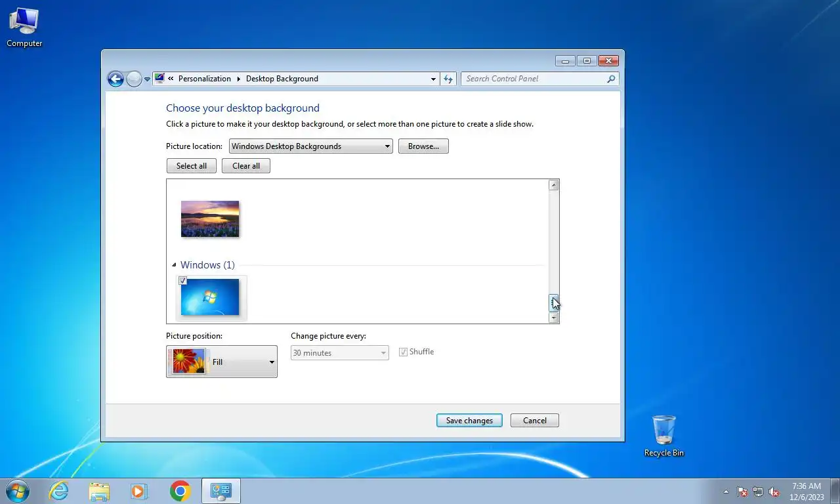Viewport: 840px width, 504px height.
Task: Click the wallpaper list scroll up arrow
Action: 554,185
